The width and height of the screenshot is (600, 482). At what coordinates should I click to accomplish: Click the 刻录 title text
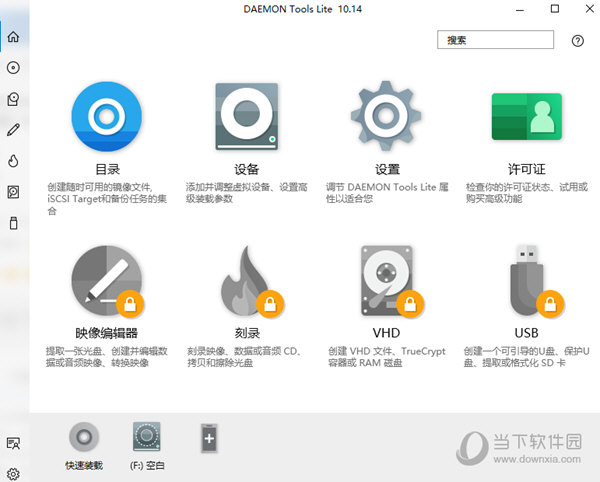(247, 333)
